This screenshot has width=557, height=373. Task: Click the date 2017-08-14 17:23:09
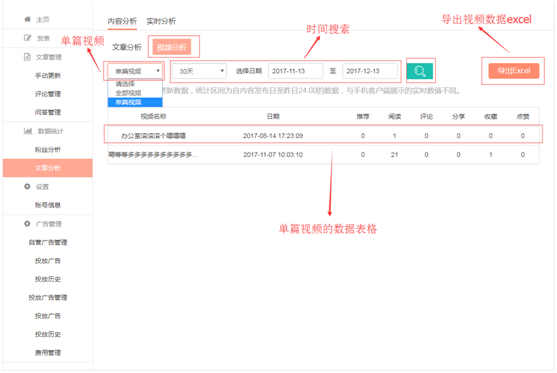[x=273, y=136]
